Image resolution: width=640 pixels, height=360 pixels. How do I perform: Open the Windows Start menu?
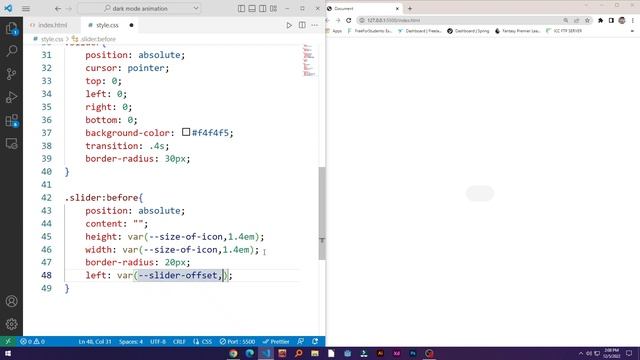point(8,353)
